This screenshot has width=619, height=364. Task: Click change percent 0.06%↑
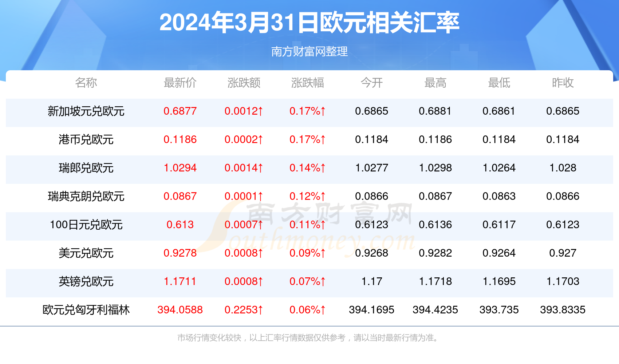click(x=307, y=310)
